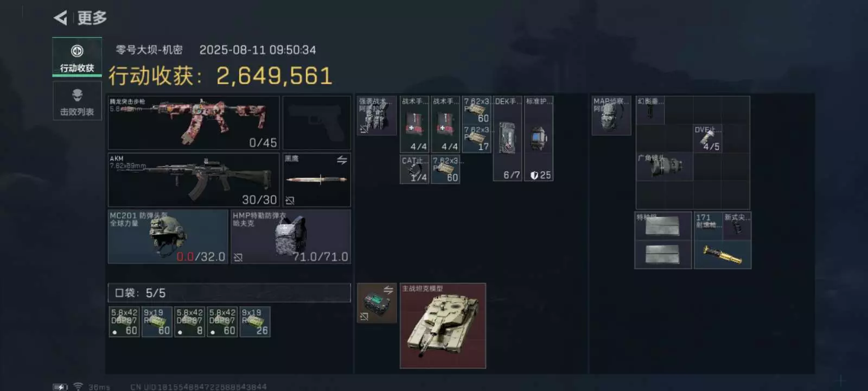Select the MC201 helmet item
Screen dimensions: 868x391
tap(168, 237)
